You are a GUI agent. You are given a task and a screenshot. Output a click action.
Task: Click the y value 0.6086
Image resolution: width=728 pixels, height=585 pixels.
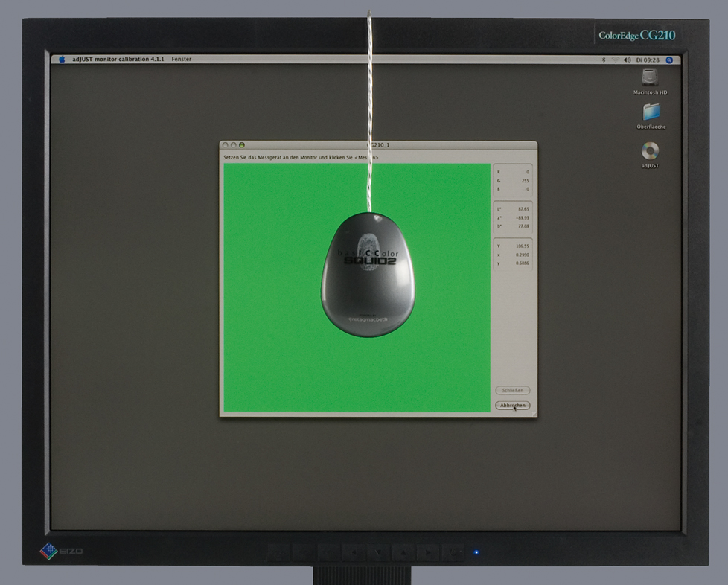coord(523,263)
